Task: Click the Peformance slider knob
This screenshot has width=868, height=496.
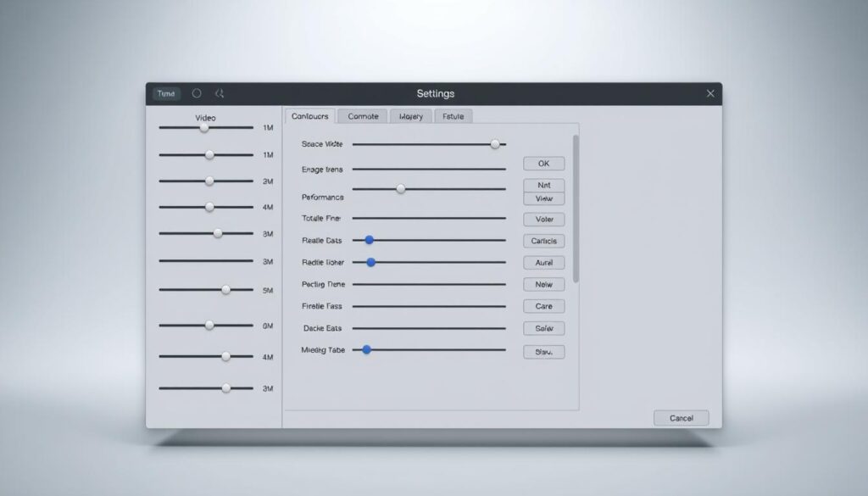Action: coord(401,189)
